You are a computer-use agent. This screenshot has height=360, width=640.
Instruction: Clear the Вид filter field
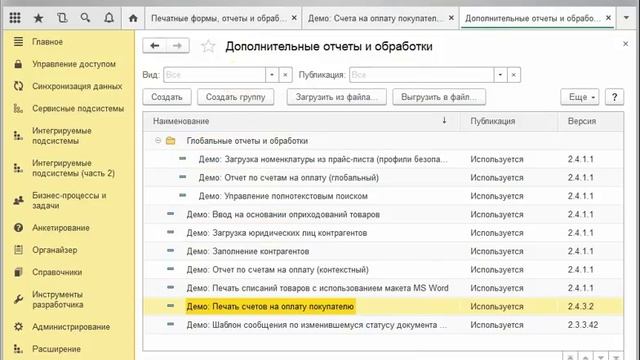pos(285,75)
